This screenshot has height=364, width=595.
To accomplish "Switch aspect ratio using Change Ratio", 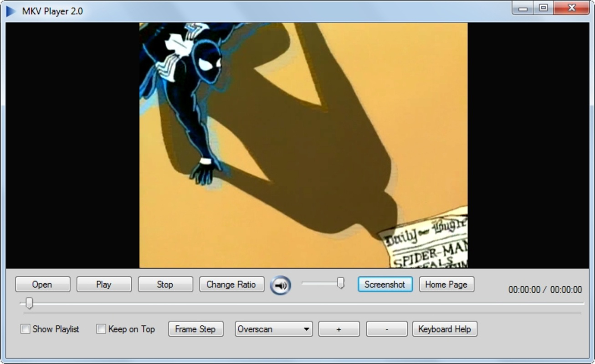I will coord(232,284).
